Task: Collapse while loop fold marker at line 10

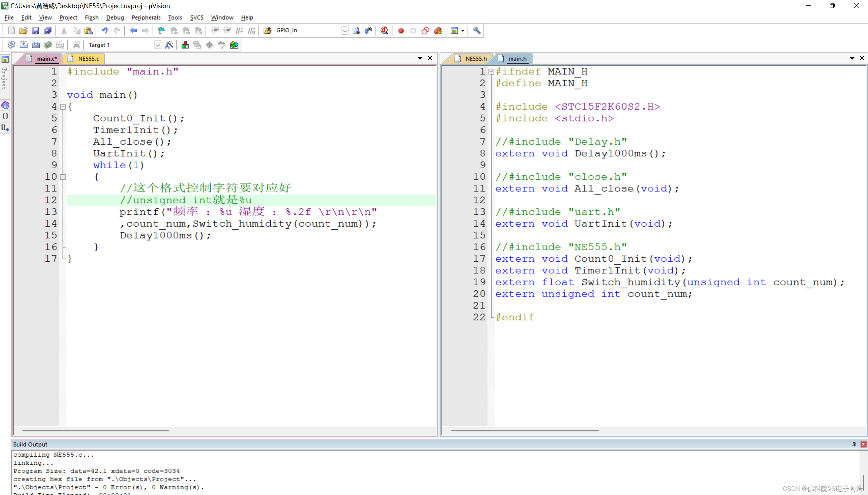Action: point(62,177)
